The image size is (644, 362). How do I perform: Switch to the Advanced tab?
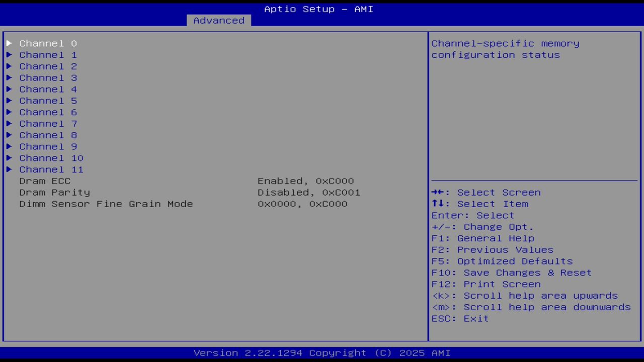coord(218,20)
